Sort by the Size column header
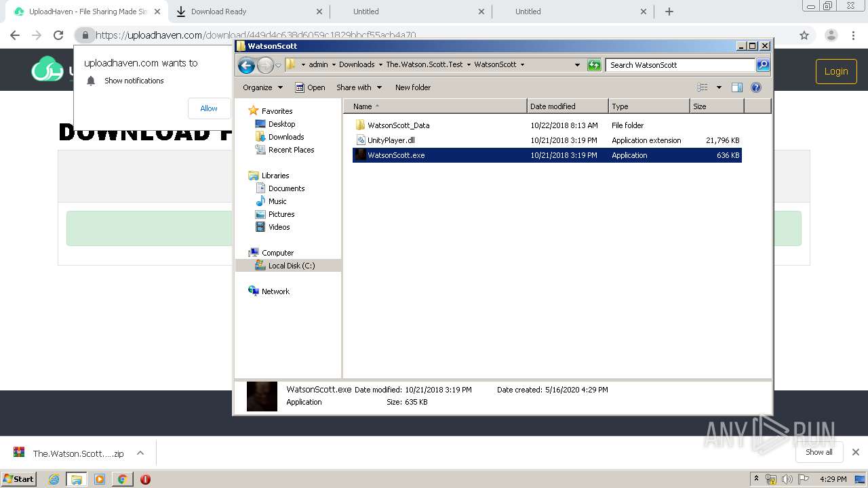 coord(716,106)
